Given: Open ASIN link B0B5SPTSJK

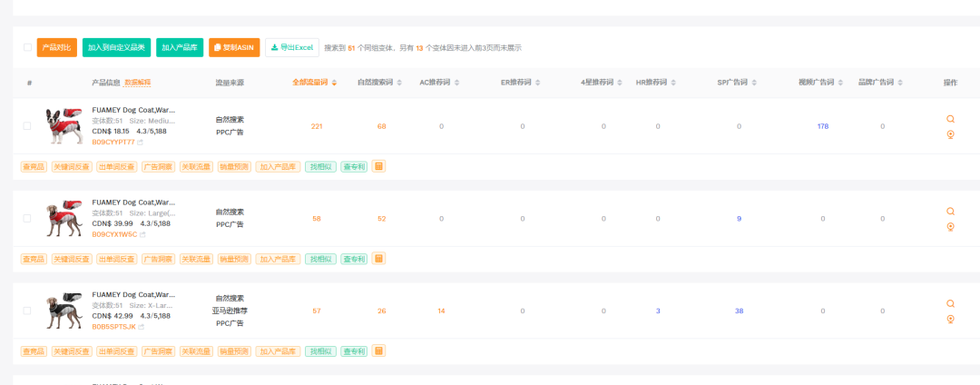Looking at the screenshot, I should pos(113,328).
